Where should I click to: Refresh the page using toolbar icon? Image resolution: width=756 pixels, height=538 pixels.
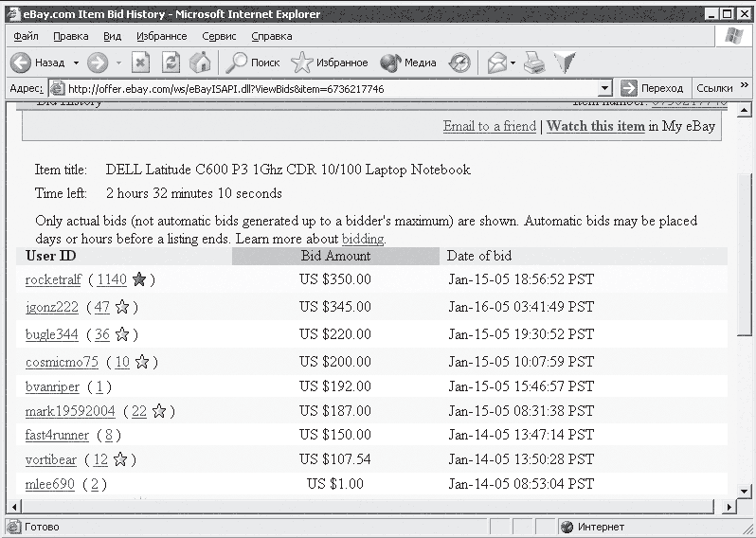point(171,63)
